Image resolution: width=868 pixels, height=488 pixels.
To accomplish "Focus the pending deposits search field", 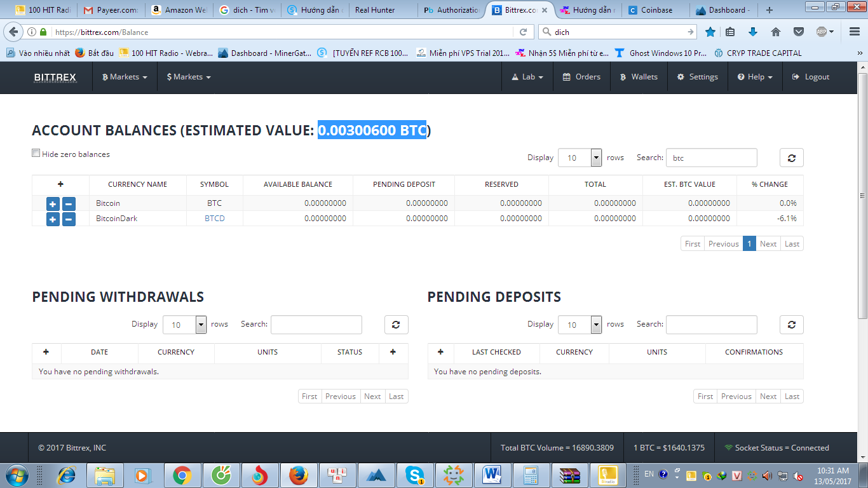I will 712,324.
